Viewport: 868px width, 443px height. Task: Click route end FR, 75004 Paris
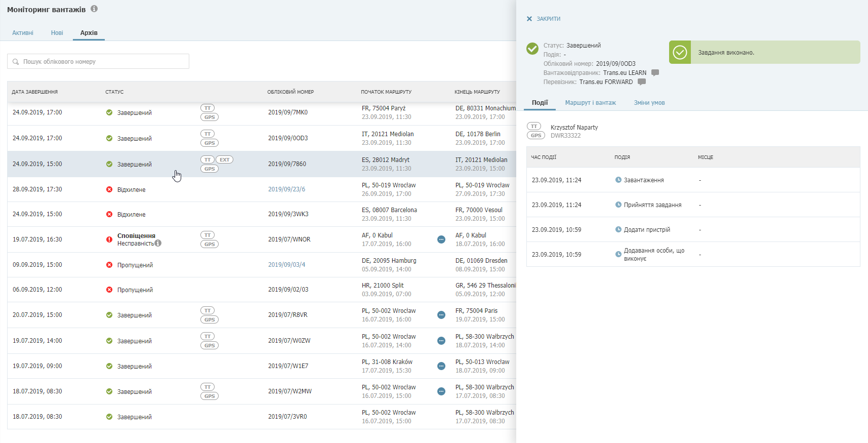(476, 311)
